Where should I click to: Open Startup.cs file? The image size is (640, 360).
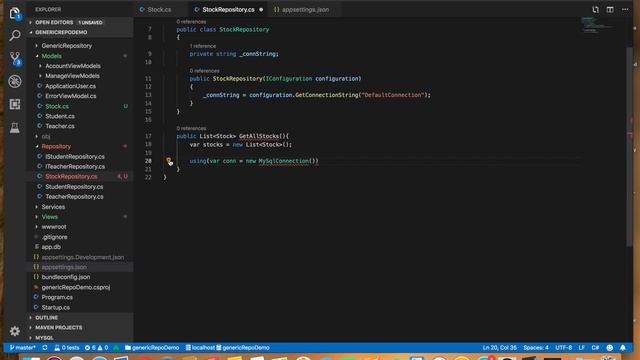click(x=56, y=307)
